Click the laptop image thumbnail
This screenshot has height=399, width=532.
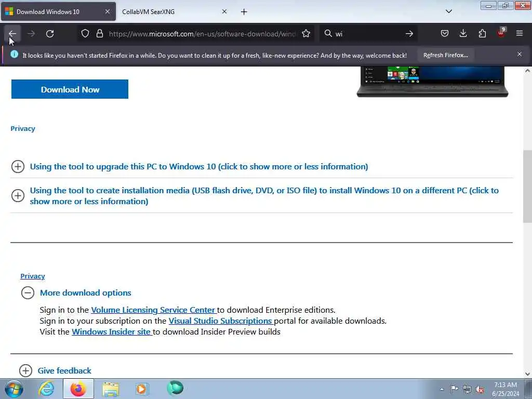432,82
